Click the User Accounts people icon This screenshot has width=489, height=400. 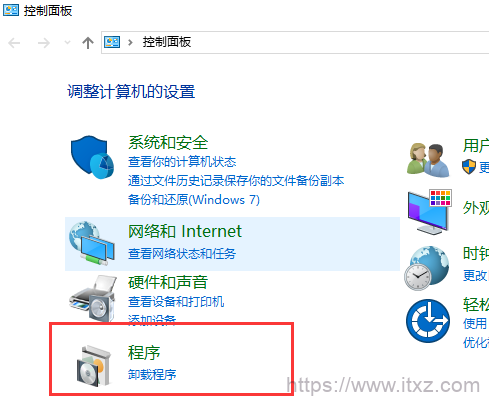pos(429,160)
